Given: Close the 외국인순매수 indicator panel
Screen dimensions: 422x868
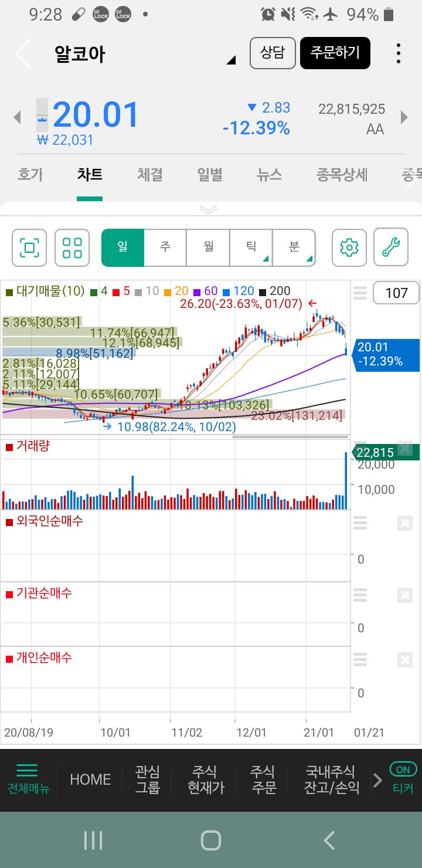Looking at the screenshot, I should click(x=404, y=523).
